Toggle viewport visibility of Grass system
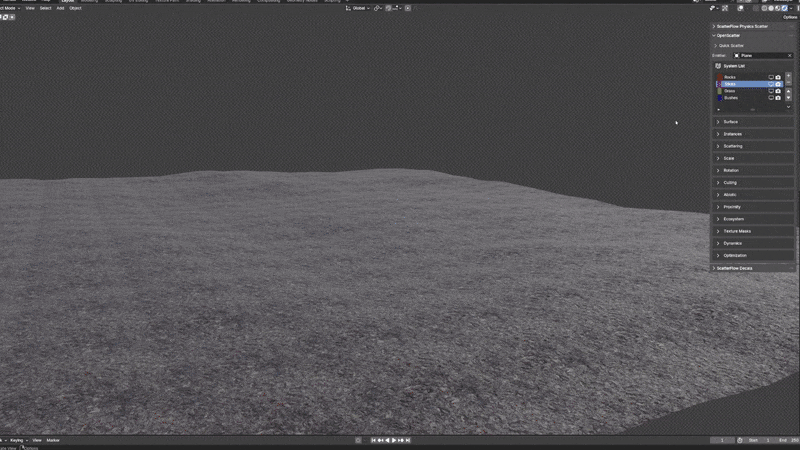The height and width of the screenshot is (450, 800). [x=771, y=91]
